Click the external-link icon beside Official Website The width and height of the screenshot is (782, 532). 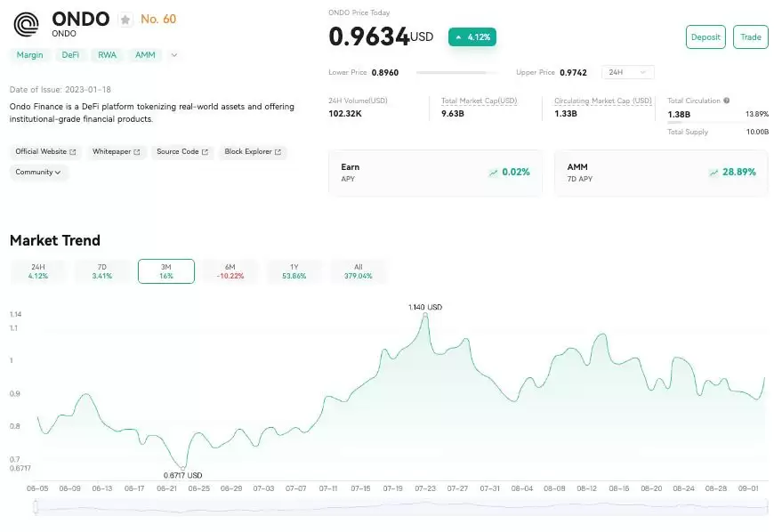point(72,151)
